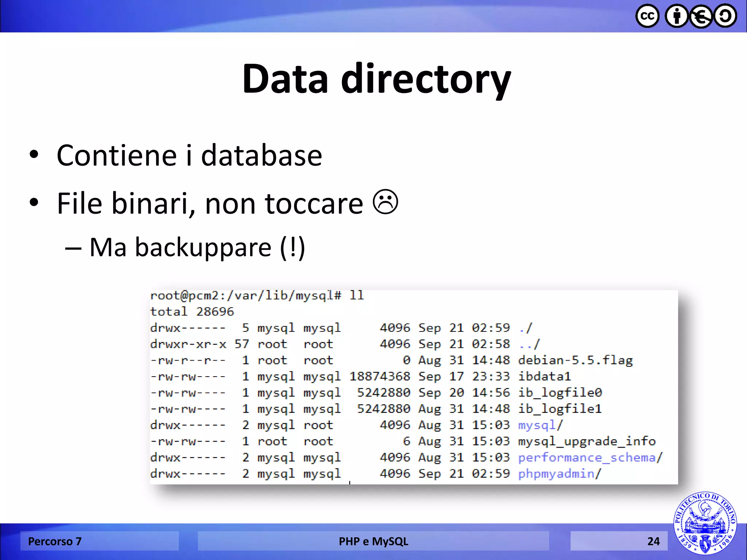Image resolution: width=747 pixels, height=560 pixels.
Task: Click the 'Percorso 7' footer label
Action: coord(55,541)
